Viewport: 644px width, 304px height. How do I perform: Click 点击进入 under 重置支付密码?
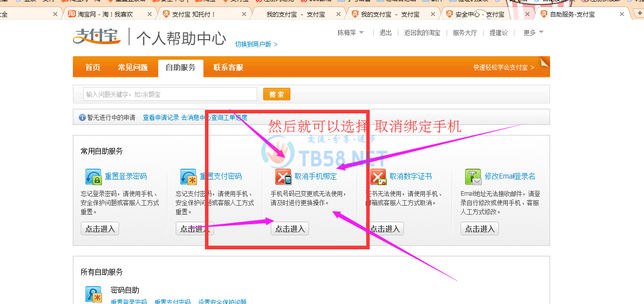click(195, 229)
